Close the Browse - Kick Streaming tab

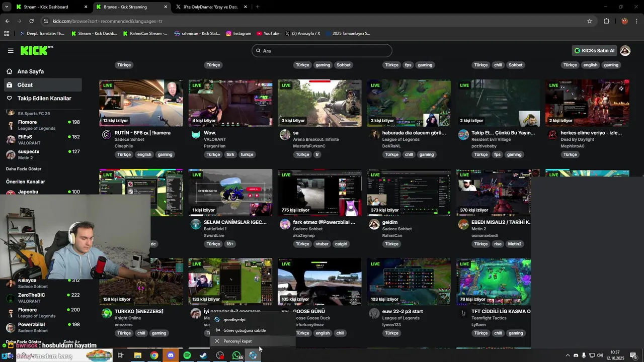click(x=166, y=7)
